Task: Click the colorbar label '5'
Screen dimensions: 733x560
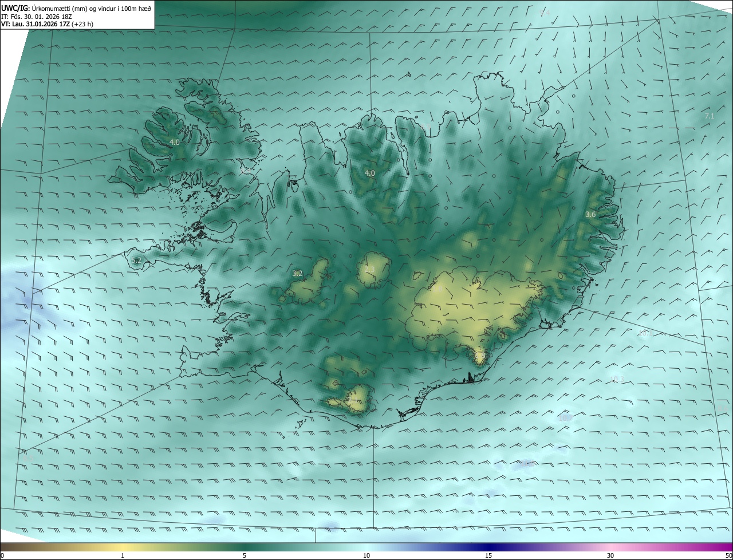Action: pos(245,555)
